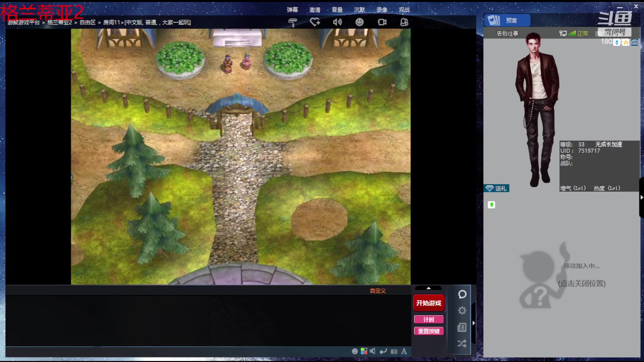Click the 计时 timer button

(429, 319)
